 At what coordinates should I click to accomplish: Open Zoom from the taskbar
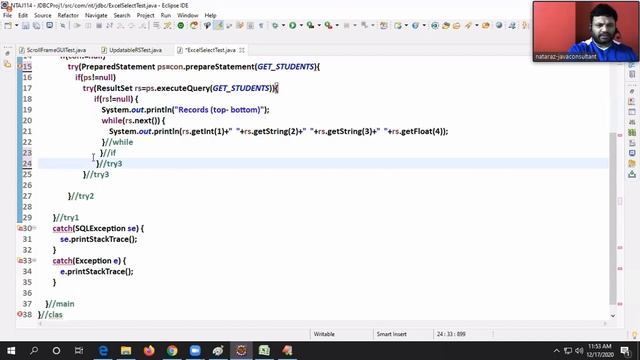[195, 351]
